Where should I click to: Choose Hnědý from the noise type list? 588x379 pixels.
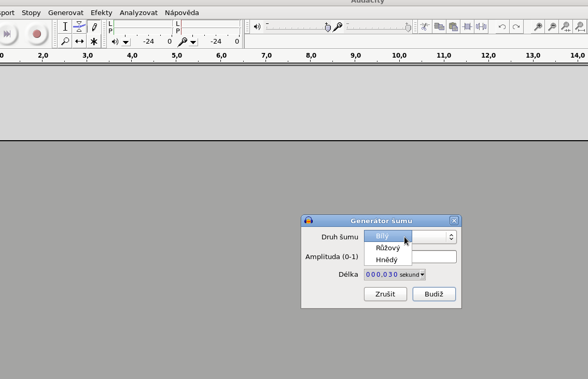[387, 260]
